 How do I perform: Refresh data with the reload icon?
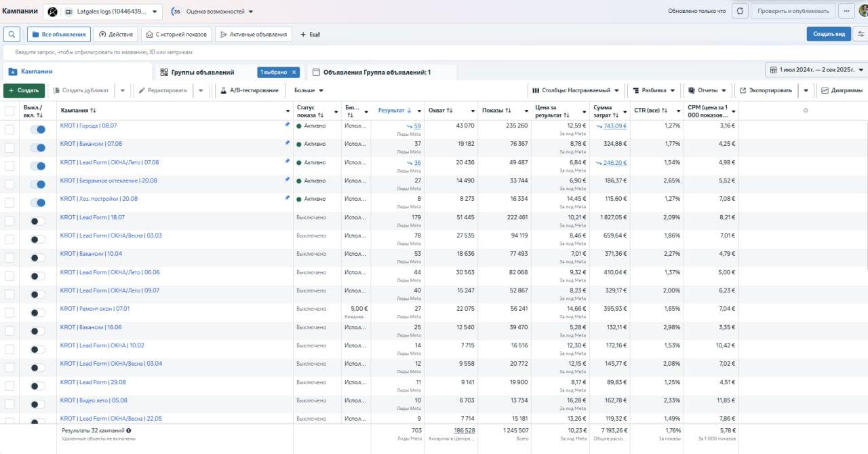pyautogui.click(x=740, y=11)
